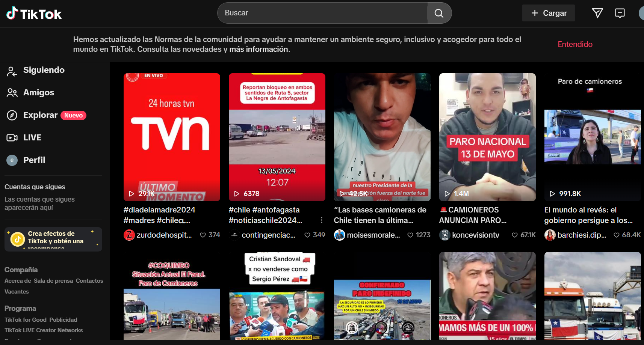Image resolution: width=644 pixels, height=345 pixels.
Task: Click heart icon with 68.4K likes
Action: pos(617,235)
